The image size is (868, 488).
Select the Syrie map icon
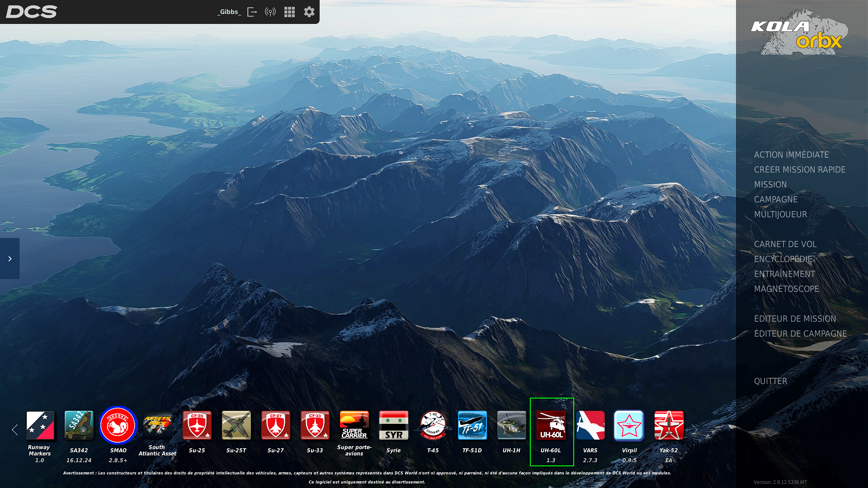tap(394, 425)
